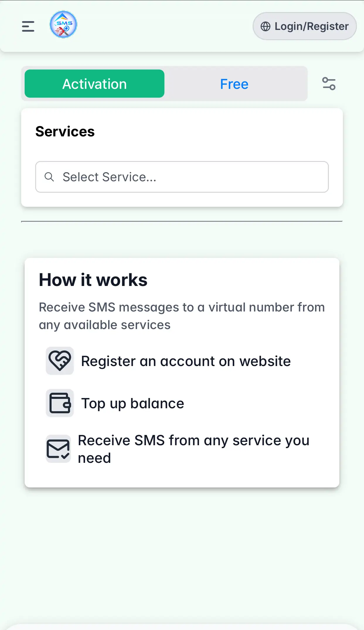Select "Register an account on website" step

[x=186, y=361]
